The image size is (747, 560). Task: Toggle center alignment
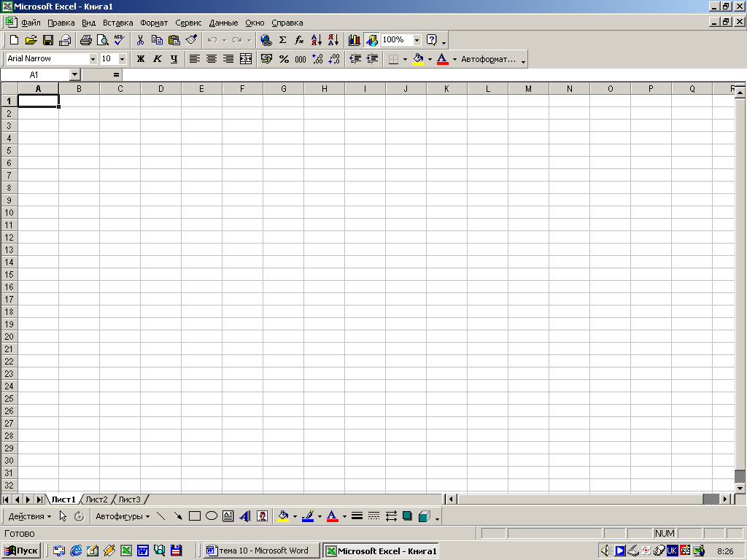tap(212, 59)
